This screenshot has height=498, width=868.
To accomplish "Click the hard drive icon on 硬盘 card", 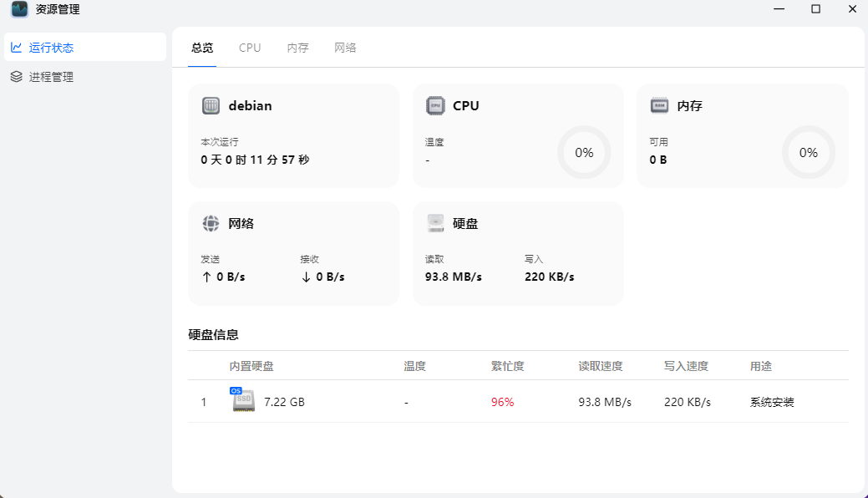I will click(435, 223).
